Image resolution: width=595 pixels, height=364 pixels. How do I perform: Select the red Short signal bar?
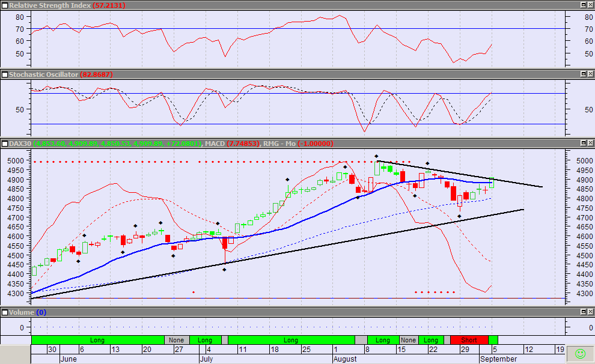tap(469, 340)
